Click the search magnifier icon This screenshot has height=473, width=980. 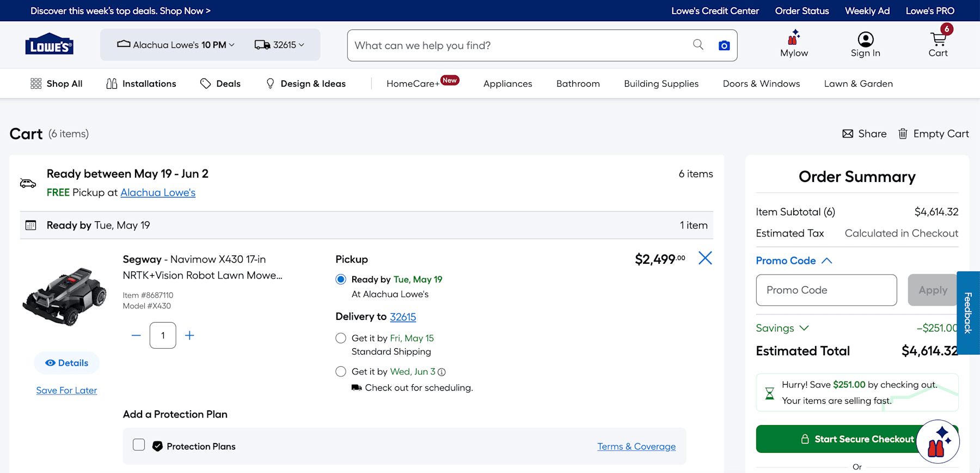coord(698,45)
